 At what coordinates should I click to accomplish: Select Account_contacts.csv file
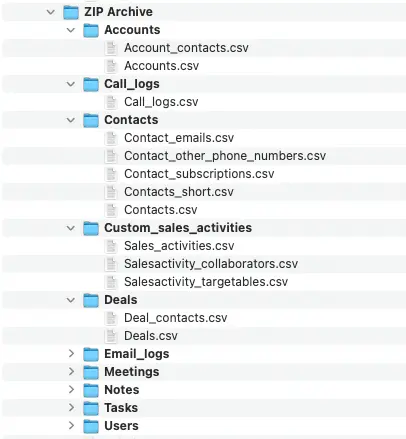(x=186, y=48)
